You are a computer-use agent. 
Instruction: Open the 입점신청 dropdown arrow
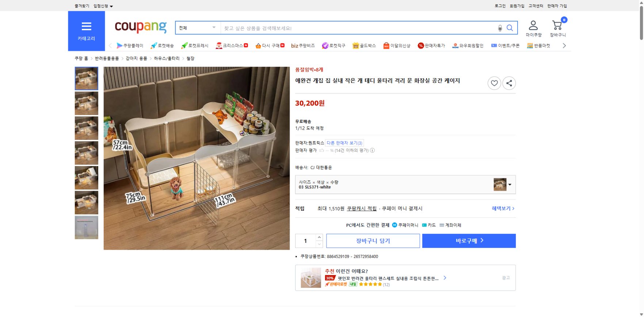pyautogui.click(x=112, y=6)
